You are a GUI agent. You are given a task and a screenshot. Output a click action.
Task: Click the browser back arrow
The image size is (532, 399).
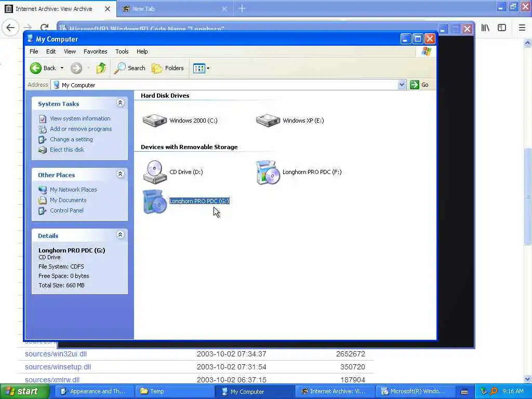pos(10,28)
